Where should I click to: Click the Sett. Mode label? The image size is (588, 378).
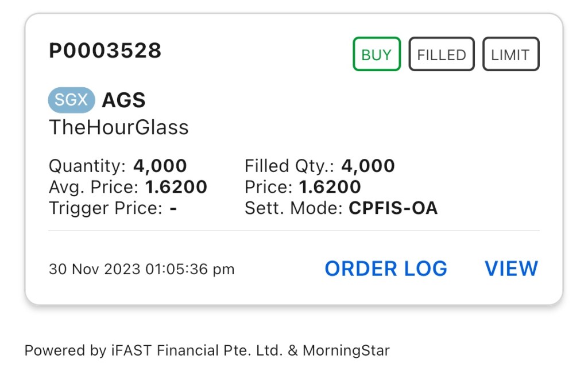(x=294, y=208)
